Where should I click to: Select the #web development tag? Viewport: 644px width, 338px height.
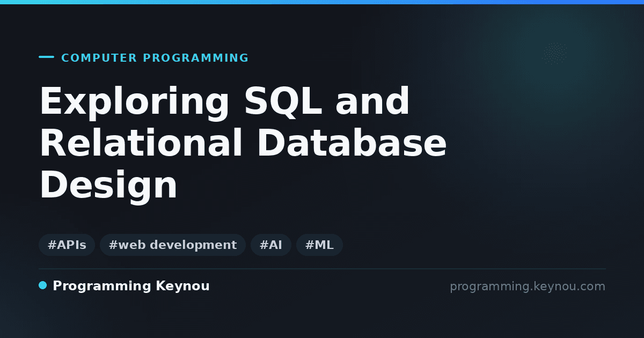173,245
